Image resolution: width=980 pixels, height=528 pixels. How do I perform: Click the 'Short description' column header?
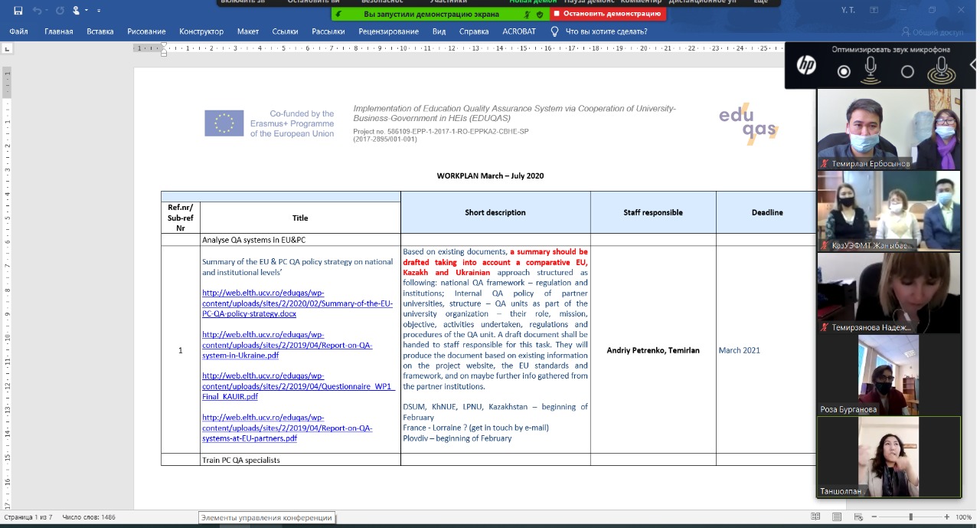pos(495,212)
